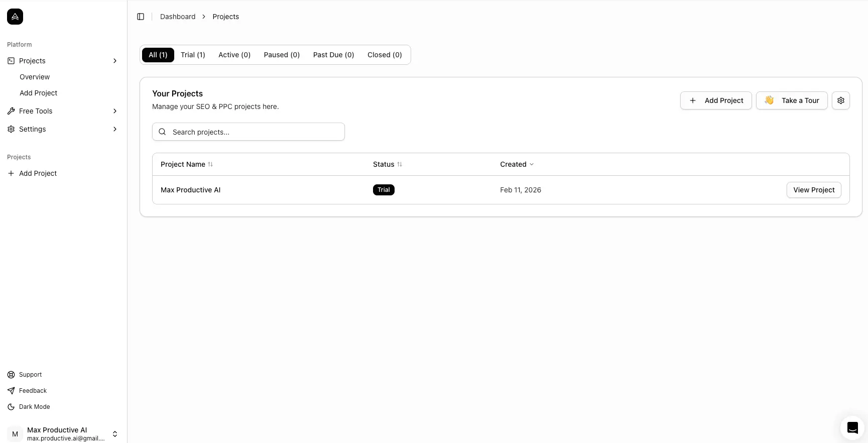Click the user avatar M

(15, 434)
